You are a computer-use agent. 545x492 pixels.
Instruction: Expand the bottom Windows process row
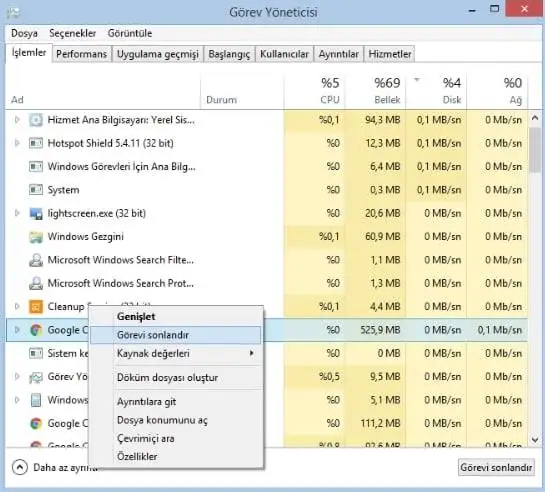click(17, 400)
